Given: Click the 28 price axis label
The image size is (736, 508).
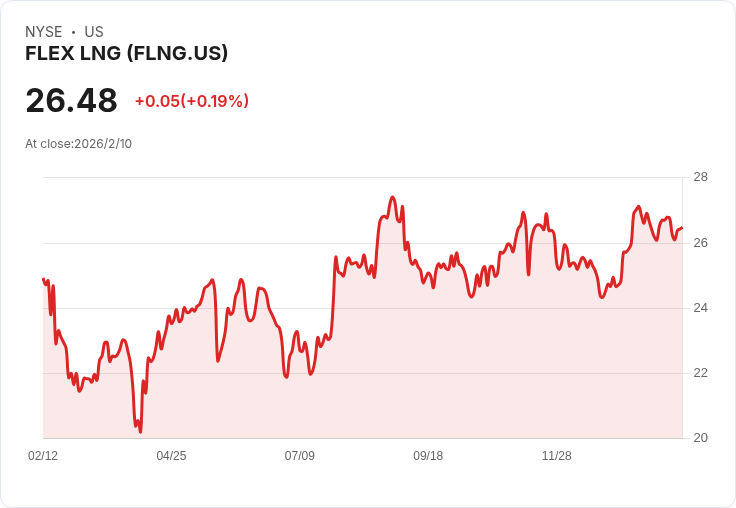Looking at the screenshot, I should (x=700, y=177).
